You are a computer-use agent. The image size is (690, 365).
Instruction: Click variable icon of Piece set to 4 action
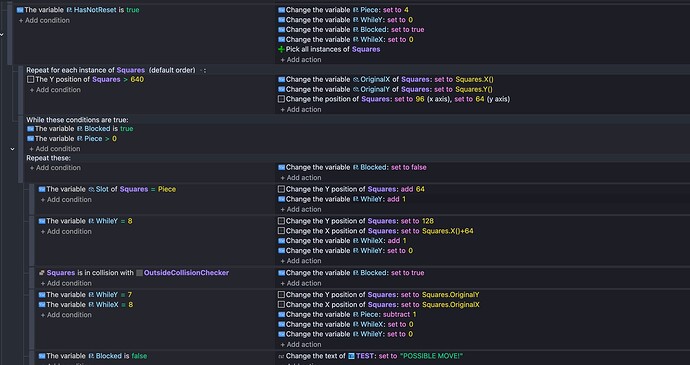point(281,10)
